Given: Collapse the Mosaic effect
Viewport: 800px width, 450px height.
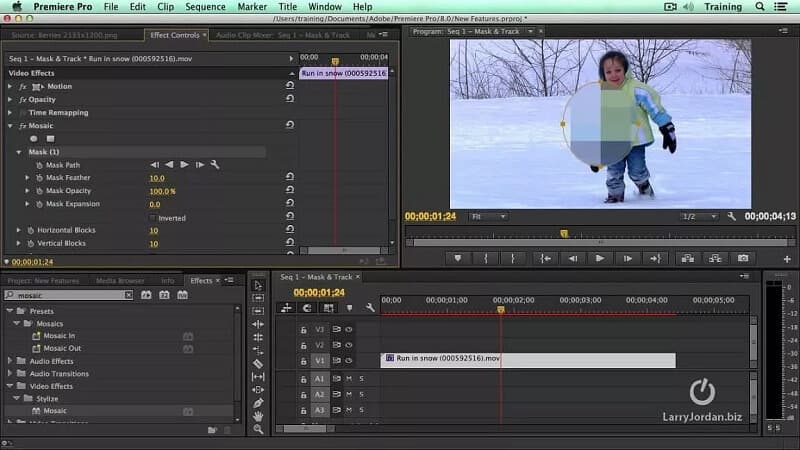Looking at the screenshot, I should pos(10,126).
